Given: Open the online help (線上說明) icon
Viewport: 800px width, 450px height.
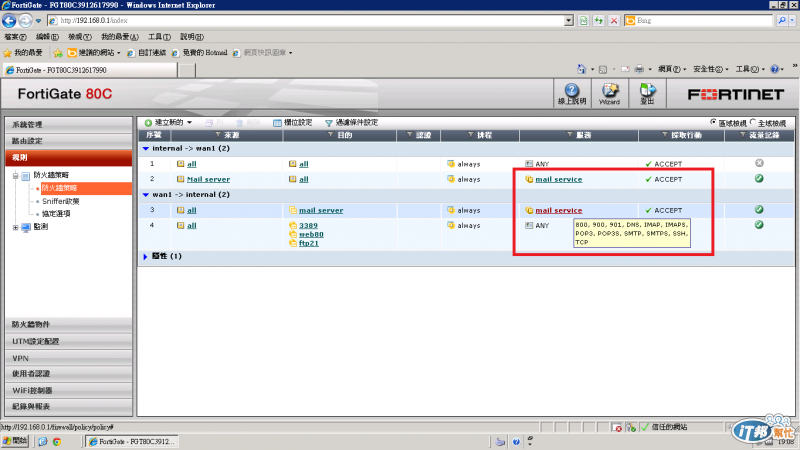Looking at the screenshot, I should pyautogui.click(x=572, y=94).
